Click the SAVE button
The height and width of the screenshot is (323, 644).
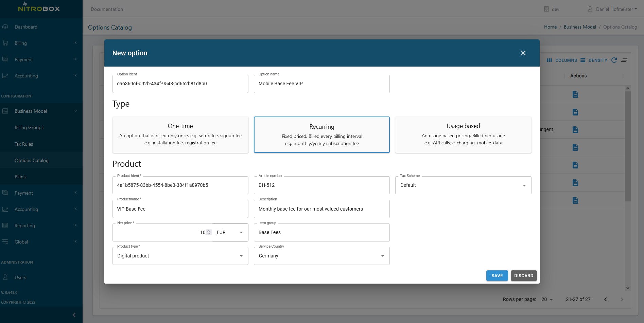[x=497, y=275]
